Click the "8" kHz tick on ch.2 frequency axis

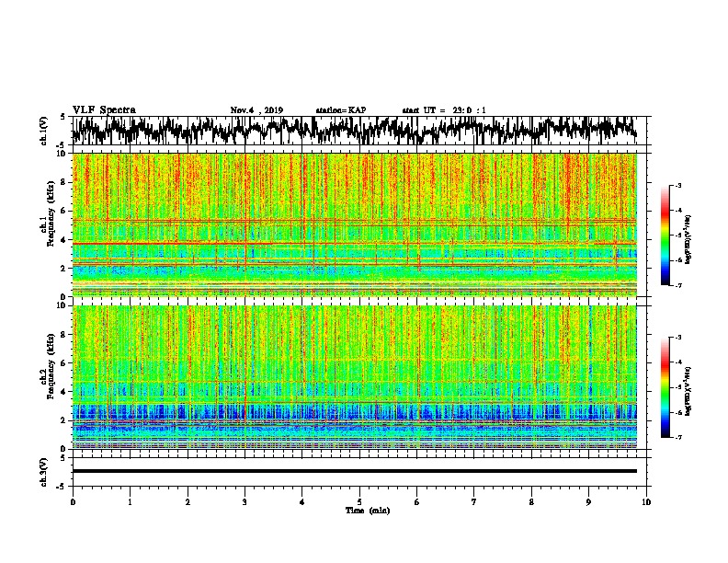point(63,335)
